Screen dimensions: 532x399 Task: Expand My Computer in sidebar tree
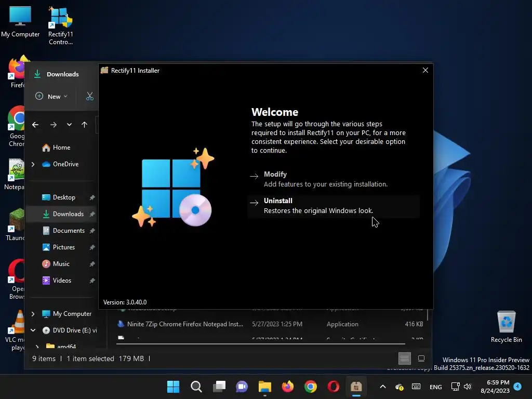(33, 314)
